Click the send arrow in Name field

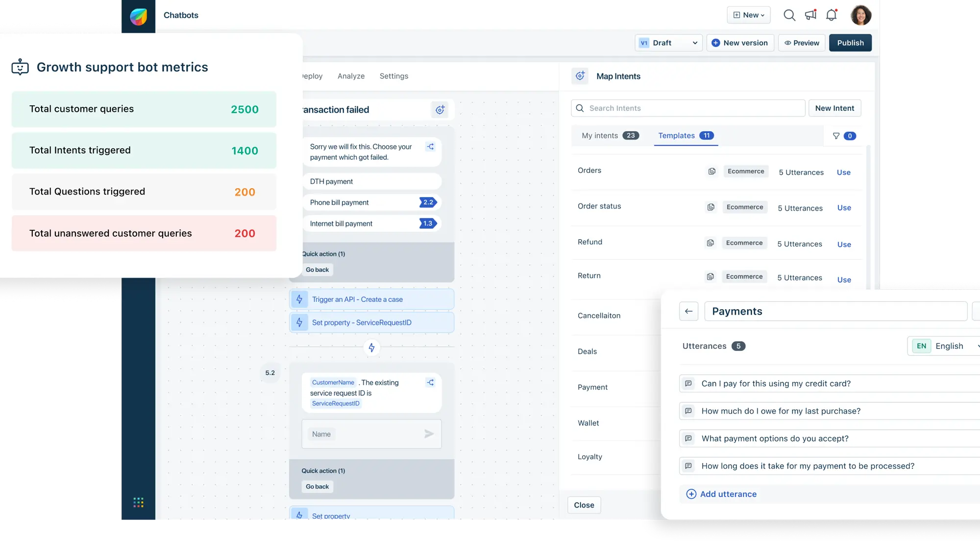coord(429,434)
